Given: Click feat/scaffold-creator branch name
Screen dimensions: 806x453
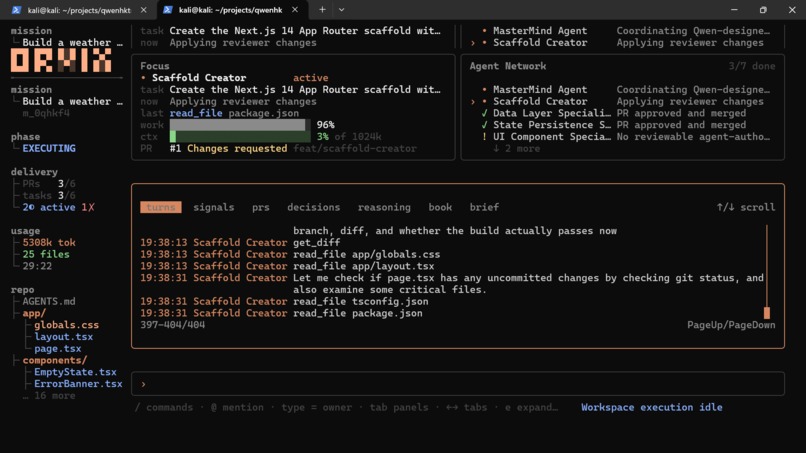Looking at the screenshot, I should 355,149.
